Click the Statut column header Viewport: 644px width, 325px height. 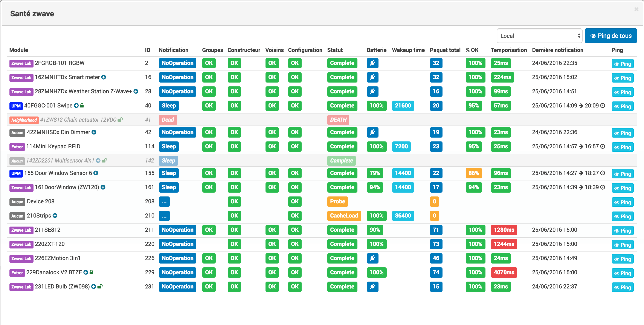pos(335,50)
